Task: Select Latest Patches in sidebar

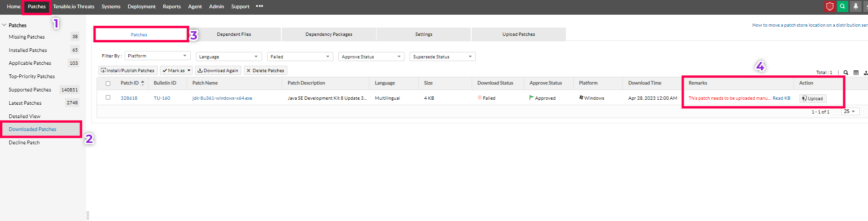Action: click(x=25, y=103)
